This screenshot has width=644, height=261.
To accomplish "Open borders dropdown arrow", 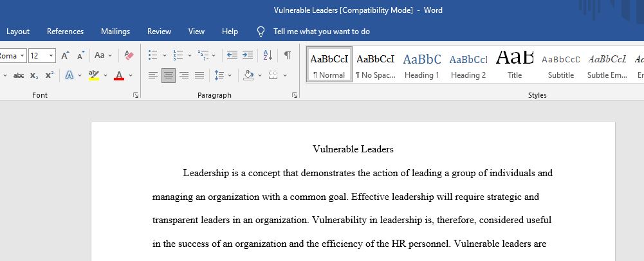I will tap(285, 75).
